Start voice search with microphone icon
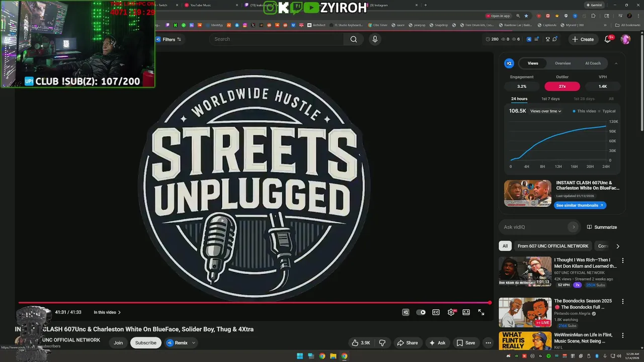 pos(374,39)
